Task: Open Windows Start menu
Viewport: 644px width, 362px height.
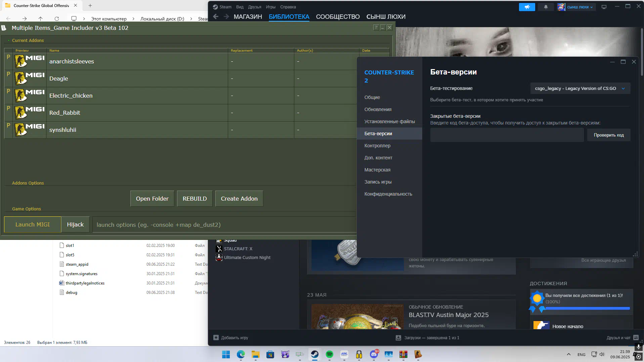Action: [226, 354]
